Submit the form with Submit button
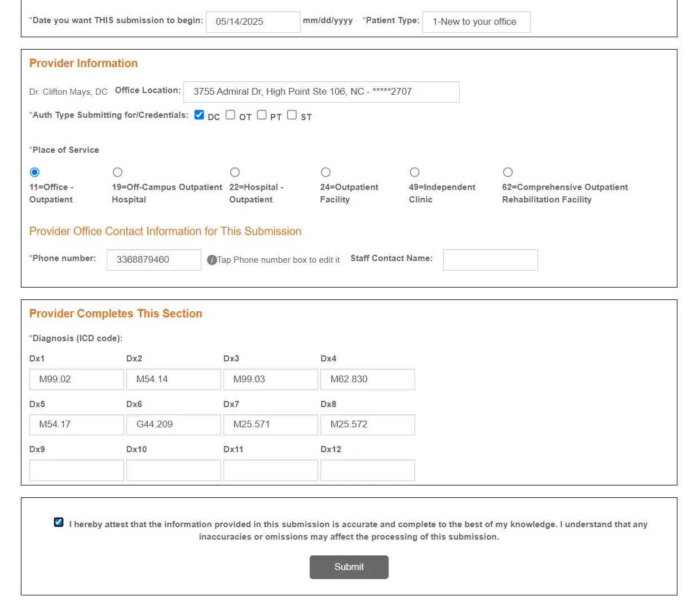700x605 pixels. (349, 567)
